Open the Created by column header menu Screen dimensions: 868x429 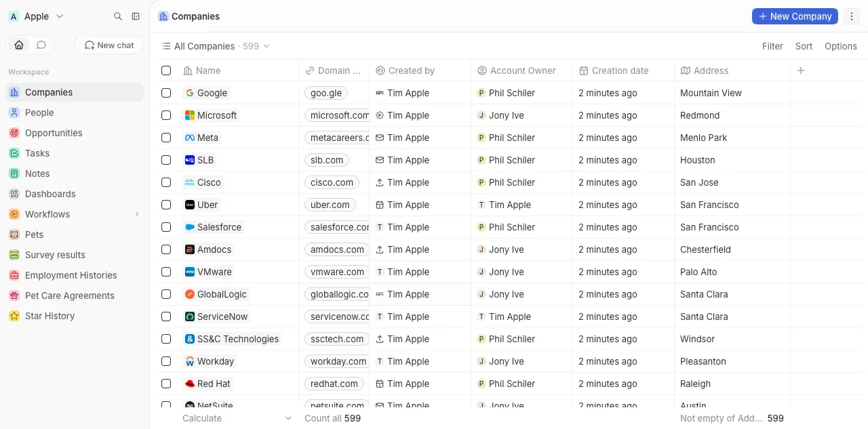pyautogui.click(x=420, y=70)
